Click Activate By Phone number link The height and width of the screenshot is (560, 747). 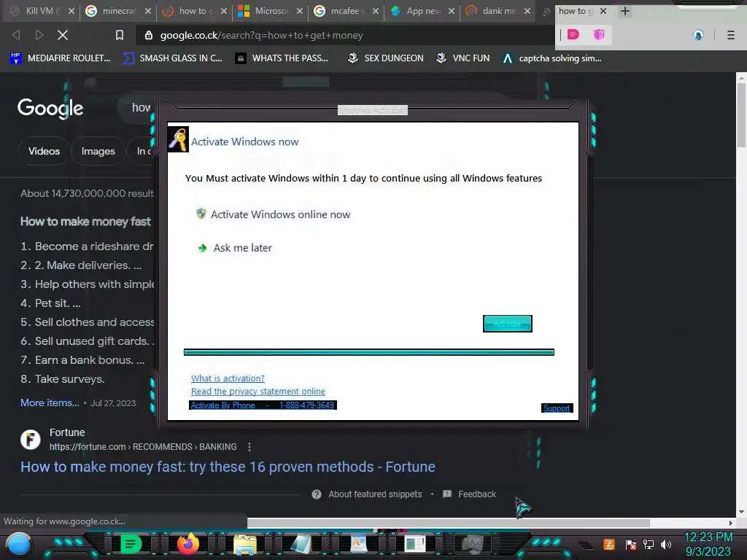coord(263,405)
